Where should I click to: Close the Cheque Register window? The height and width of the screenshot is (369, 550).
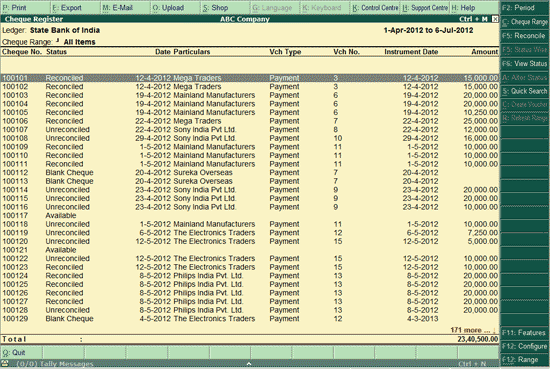(x=495, y=19)
